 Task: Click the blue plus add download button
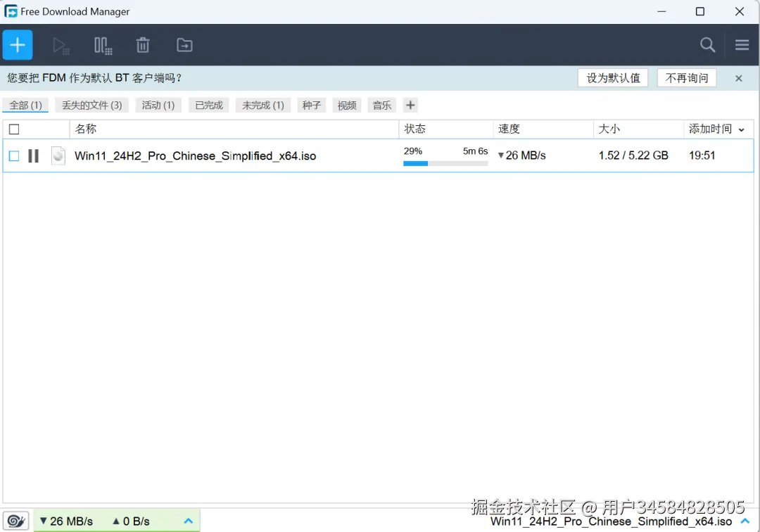(18, 45)
